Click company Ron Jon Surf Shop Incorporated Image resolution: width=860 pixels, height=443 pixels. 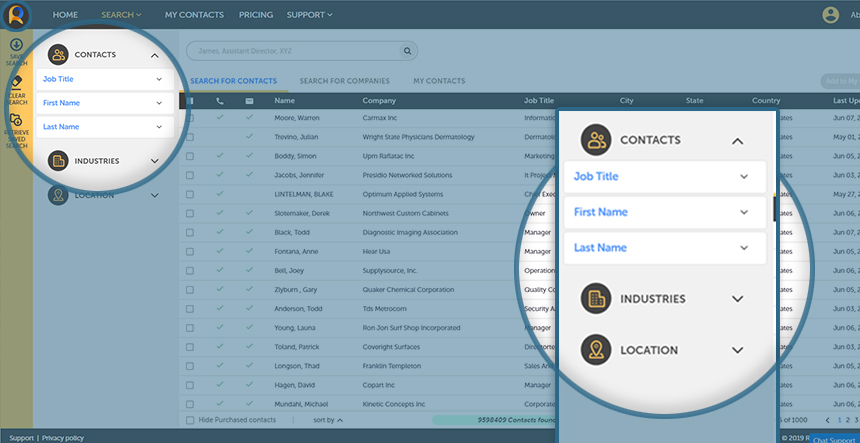[411, 328]
